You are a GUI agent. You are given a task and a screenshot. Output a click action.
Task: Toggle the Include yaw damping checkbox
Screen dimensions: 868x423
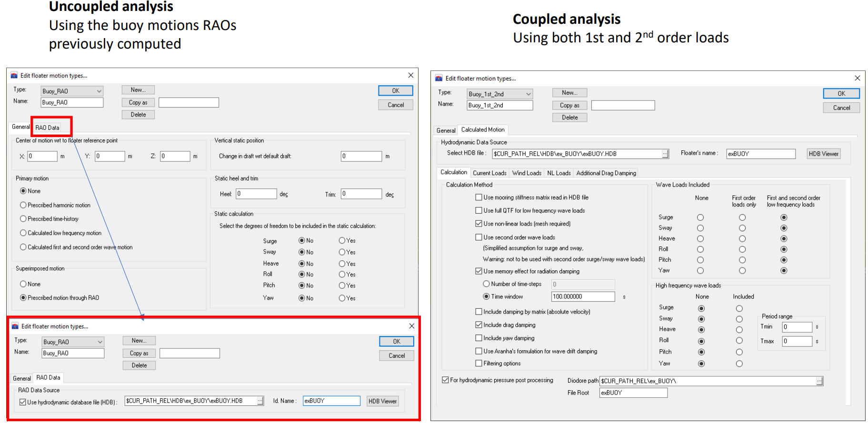(479, 338)
